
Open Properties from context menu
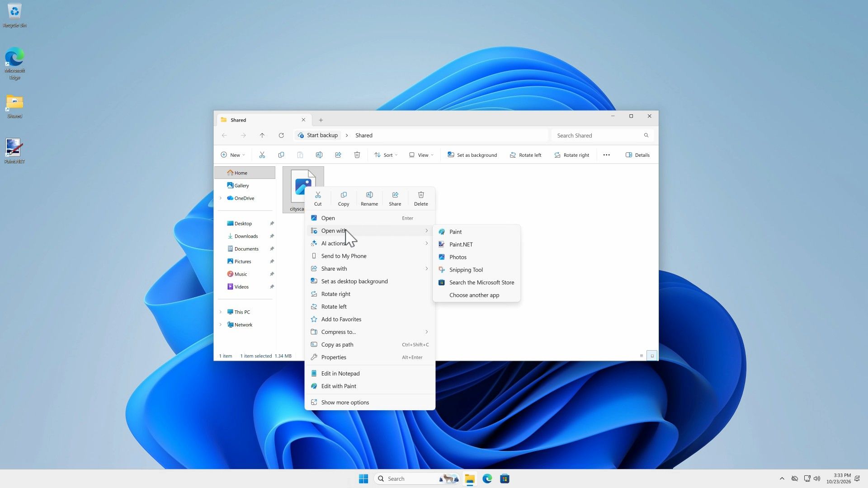click(370, 357)
